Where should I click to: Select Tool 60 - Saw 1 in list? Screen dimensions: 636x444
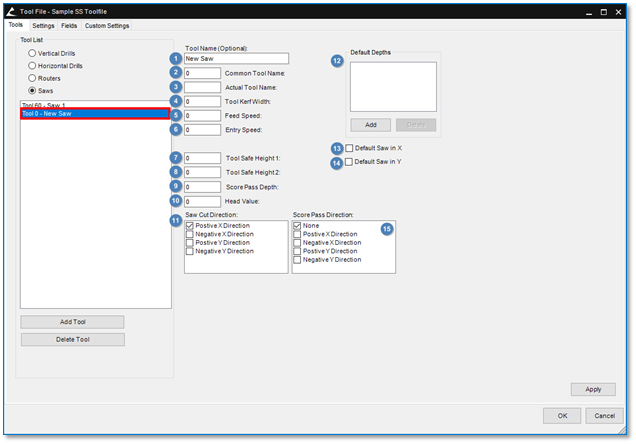point(95,105)
